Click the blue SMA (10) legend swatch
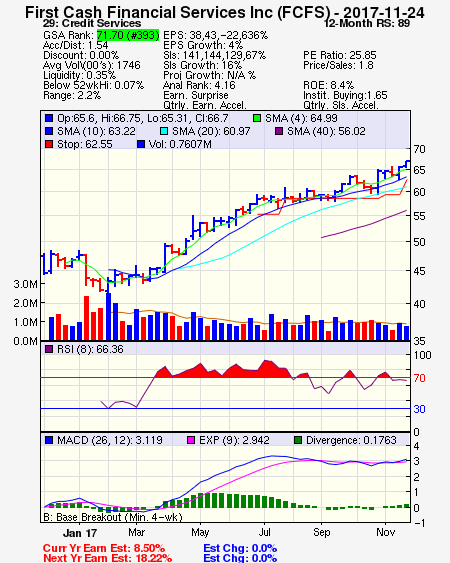The width and height of the screenshot is (450, 563). [49, 131]
